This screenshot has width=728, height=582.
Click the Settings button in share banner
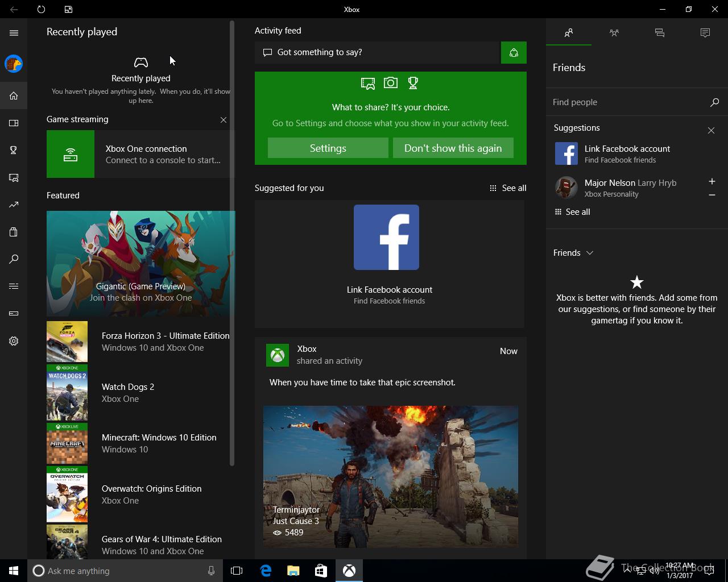point(328,148)
